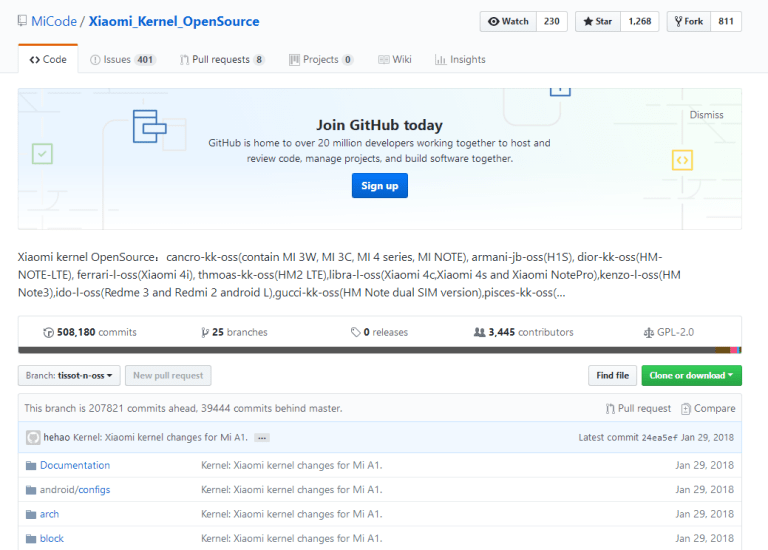768x550 pixels.
Task: Fork the repository
Action: click(x=689, y=22)
